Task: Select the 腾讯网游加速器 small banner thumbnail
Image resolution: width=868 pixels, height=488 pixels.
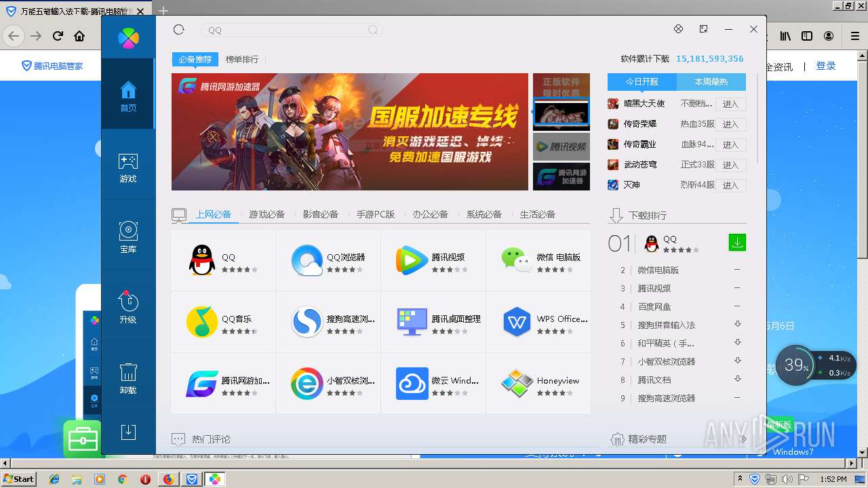Action: (x=561, y=176)
